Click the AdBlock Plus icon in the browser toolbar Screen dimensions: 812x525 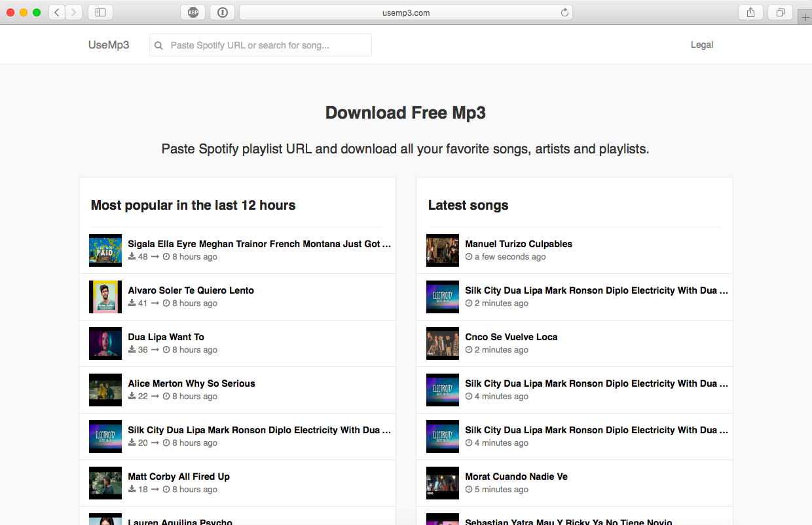(x=193, y=12)
